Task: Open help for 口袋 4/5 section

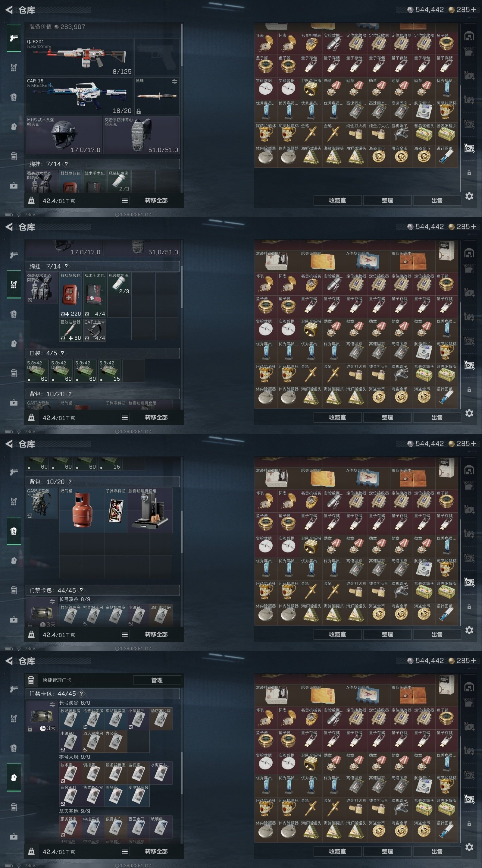Action: (x=62, y=353)
